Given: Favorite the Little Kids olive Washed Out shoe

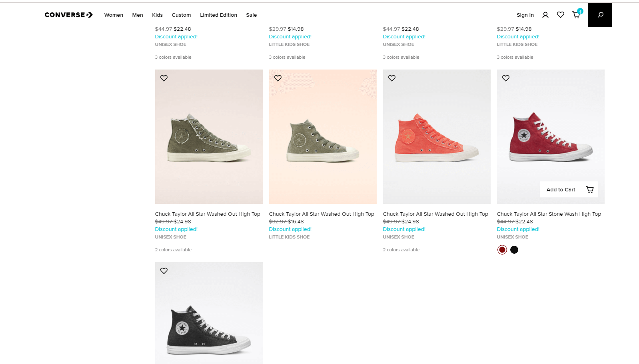Looking at the screenshot, I should point(278,78).
